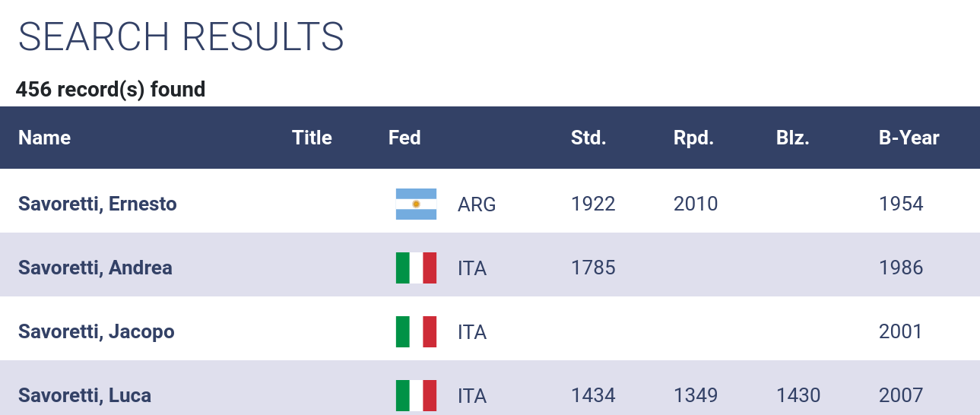This screenshot has height=415, width=980.
Task: Click the Argentina flag icon
Action: [416, 204]
